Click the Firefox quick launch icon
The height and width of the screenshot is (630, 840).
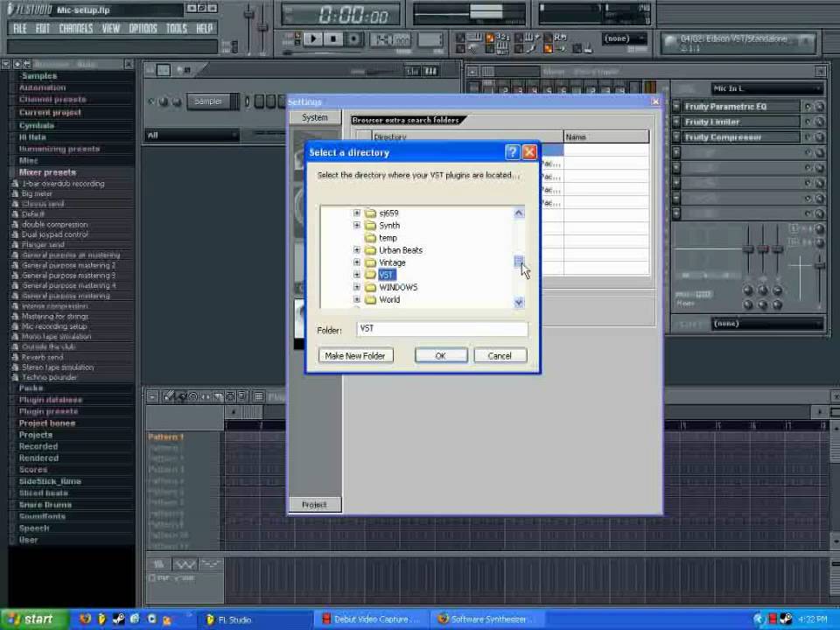(x=85, y=619)
